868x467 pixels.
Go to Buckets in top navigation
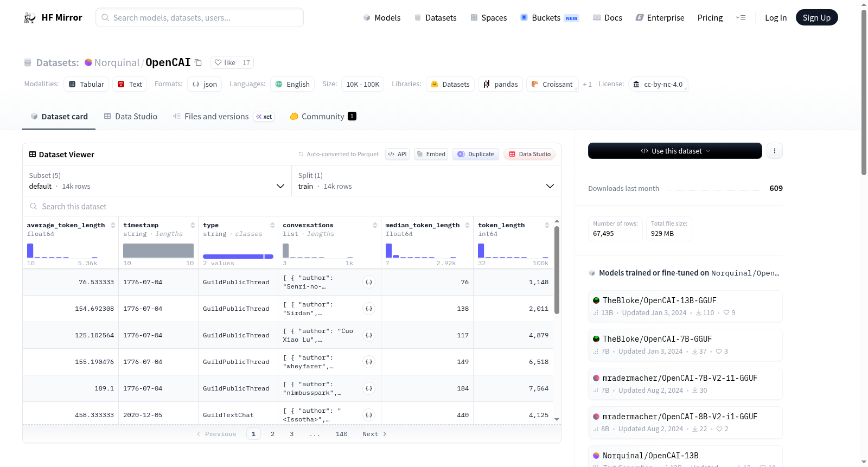tap(550, 18)
